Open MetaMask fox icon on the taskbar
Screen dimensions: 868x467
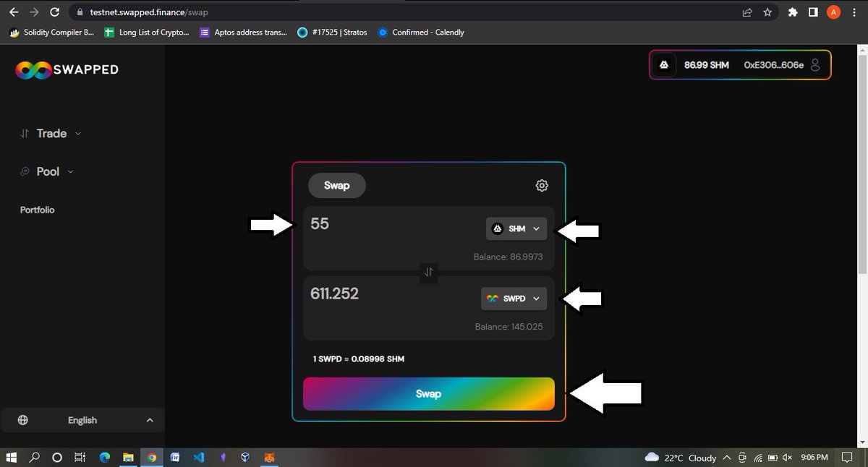pyautogui.click(x=268, y=458)
